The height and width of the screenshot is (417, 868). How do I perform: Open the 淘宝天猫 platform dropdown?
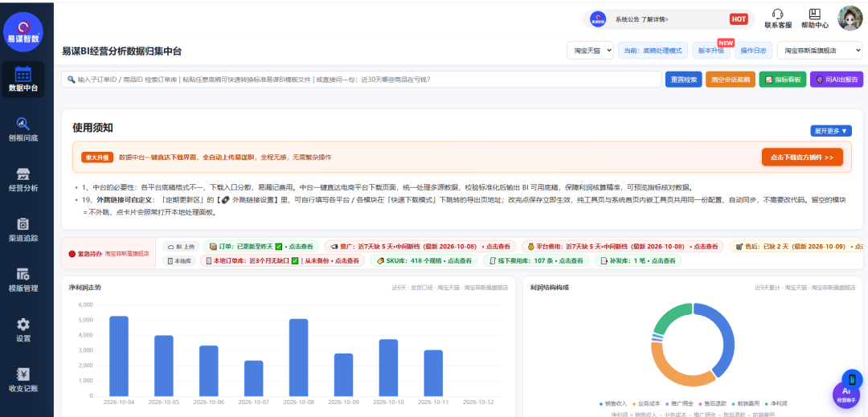click(590, 51)
